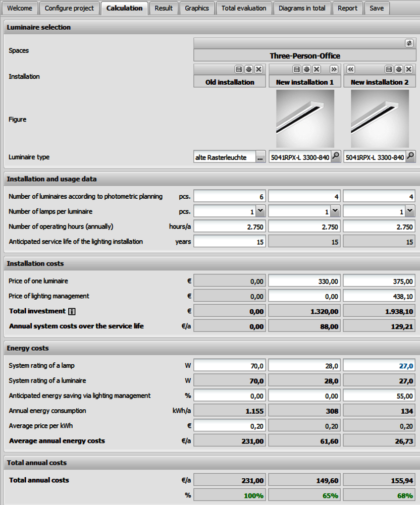Click the Total investment info icon

pos(72,311)
